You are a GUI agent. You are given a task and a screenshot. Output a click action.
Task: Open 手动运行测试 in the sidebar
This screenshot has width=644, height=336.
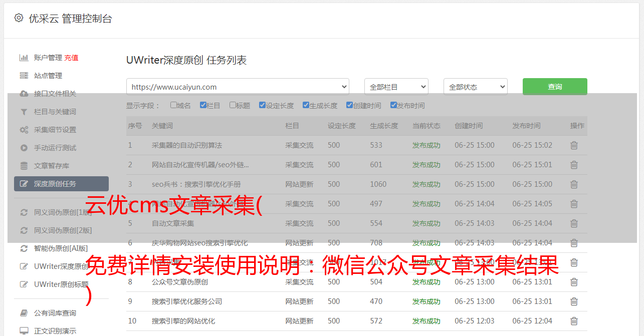(x=55, y=148)
